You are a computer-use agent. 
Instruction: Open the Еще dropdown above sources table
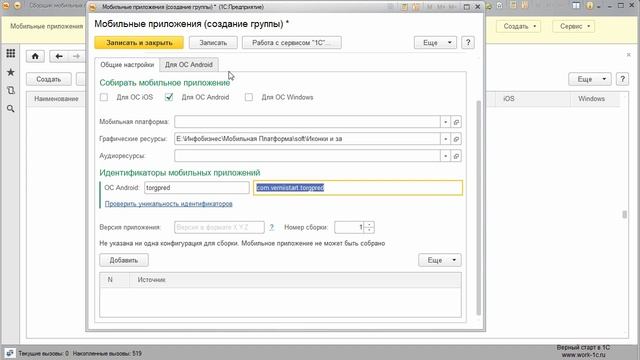pos(440,260)
